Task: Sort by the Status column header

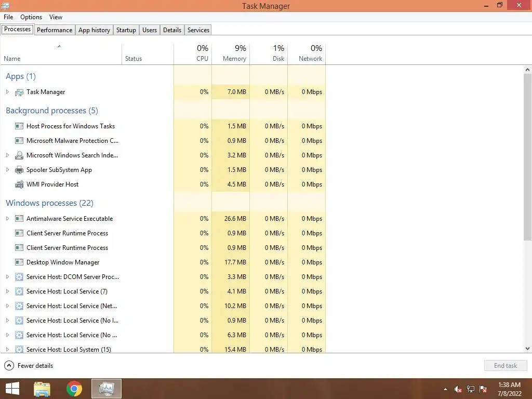Action: (148, 54)
